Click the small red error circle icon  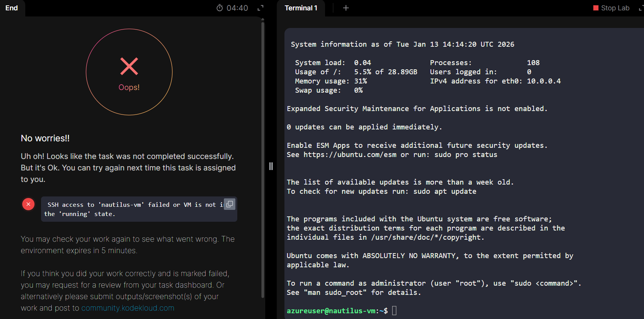coord(28,204)
